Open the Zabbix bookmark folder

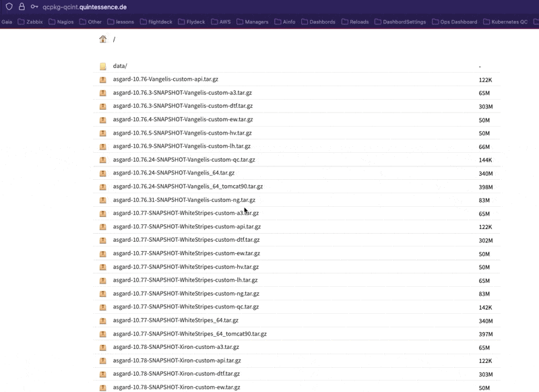[30, 22]
